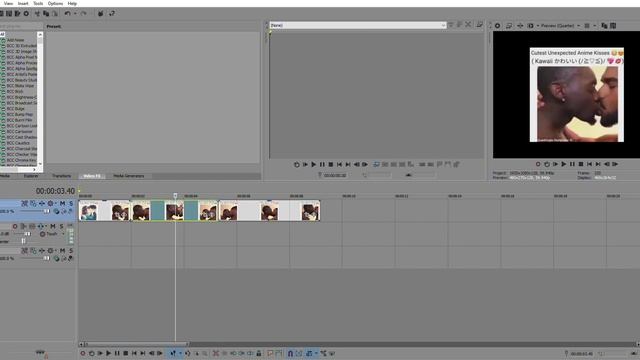Arm the audio track for record

tap(15, 226)
